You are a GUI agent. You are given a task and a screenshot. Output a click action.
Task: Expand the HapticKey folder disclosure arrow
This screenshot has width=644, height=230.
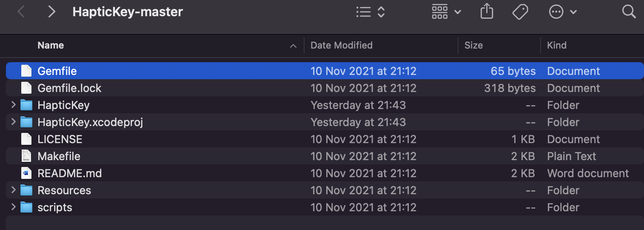point(13,105)
